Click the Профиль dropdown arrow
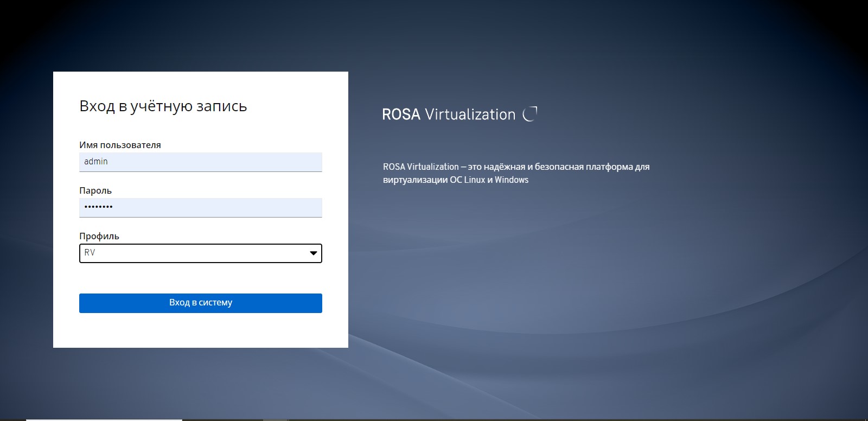Screen dimensions: 868x421 tap(313, 253)
